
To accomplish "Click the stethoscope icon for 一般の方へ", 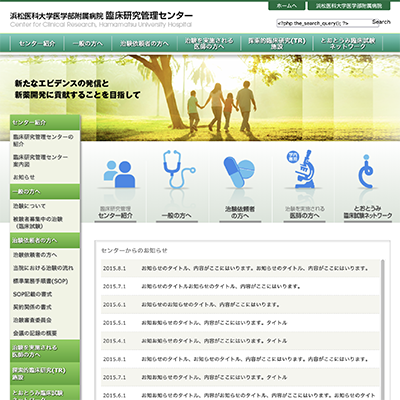I will pyautogui.click(x=178, y=169).
